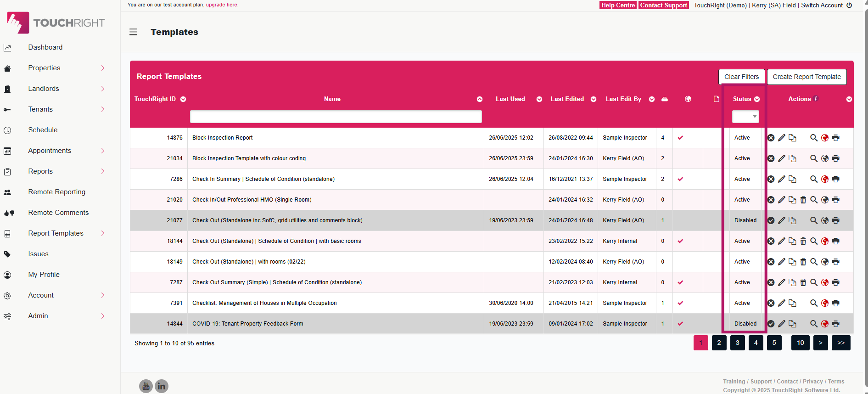Edit the Block Inspection Report template
Screen dimensions: 868x394
(781, 138)
